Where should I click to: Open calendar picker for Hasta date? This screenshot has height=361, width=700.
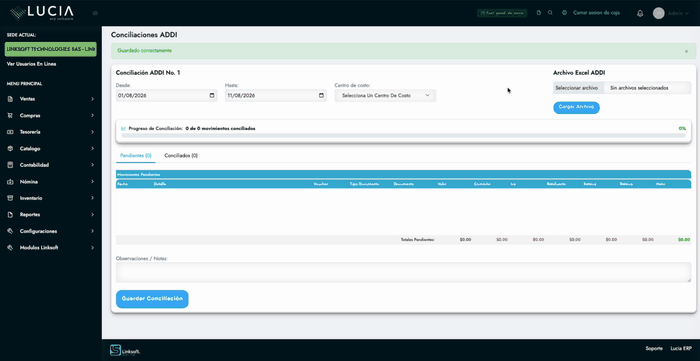[x=321, y=95]
